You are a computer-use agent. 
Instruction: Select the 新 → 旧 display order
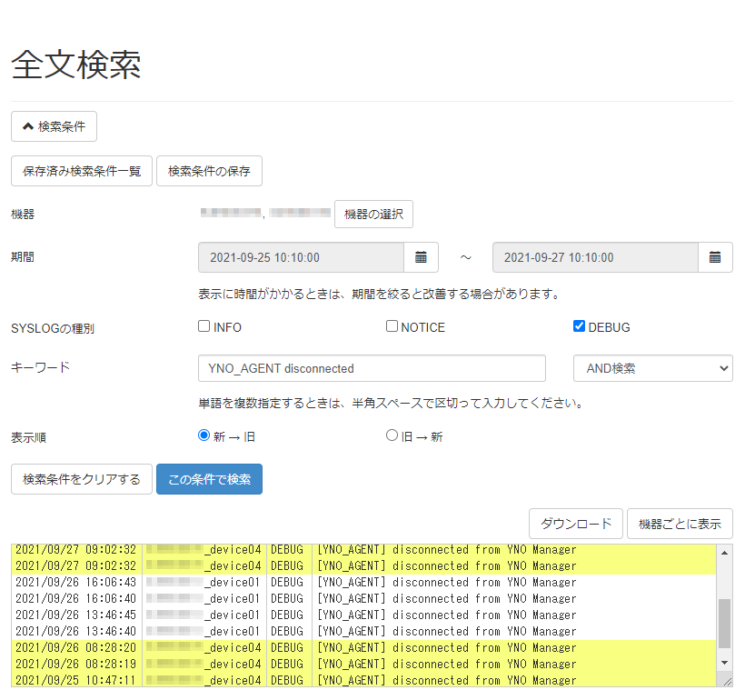(x=204, y=437)
